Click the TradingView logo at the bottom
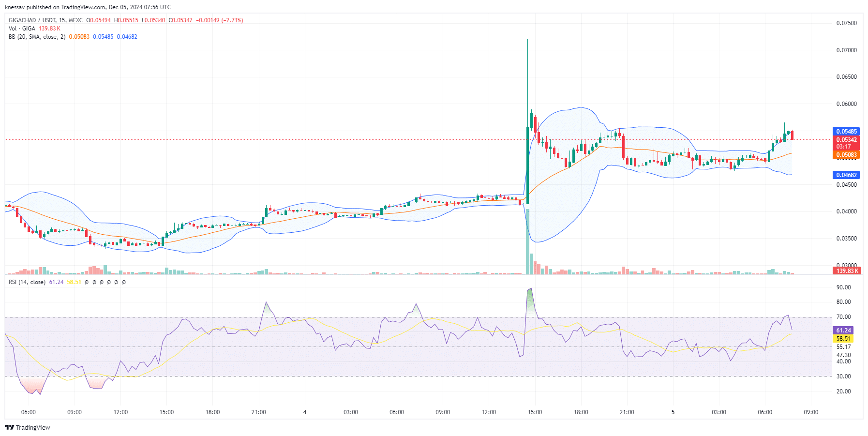Viewport: 868px width, 436px height. (x=28, y=427)
